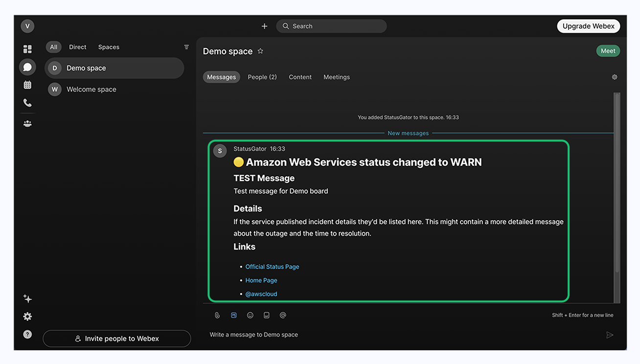
Task: Click the Upgrade Webex button
Action: tap(588, 26)
